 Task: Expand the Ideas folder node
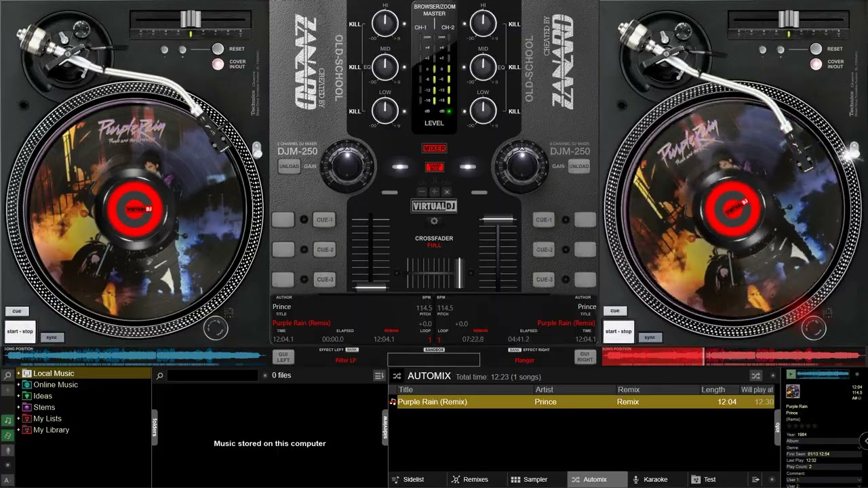tap(19, 396)
